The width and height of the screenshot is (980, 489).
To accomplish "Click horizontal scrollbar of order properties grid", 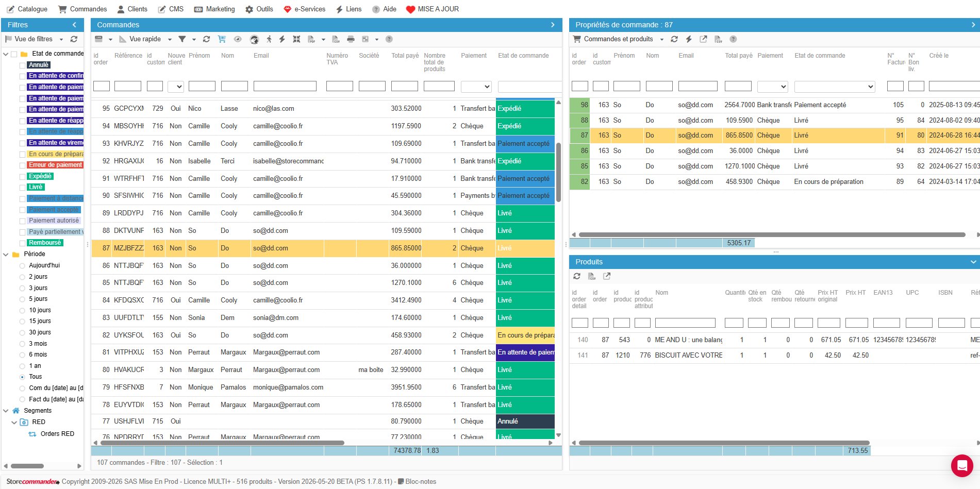I will tap(772, 234).
